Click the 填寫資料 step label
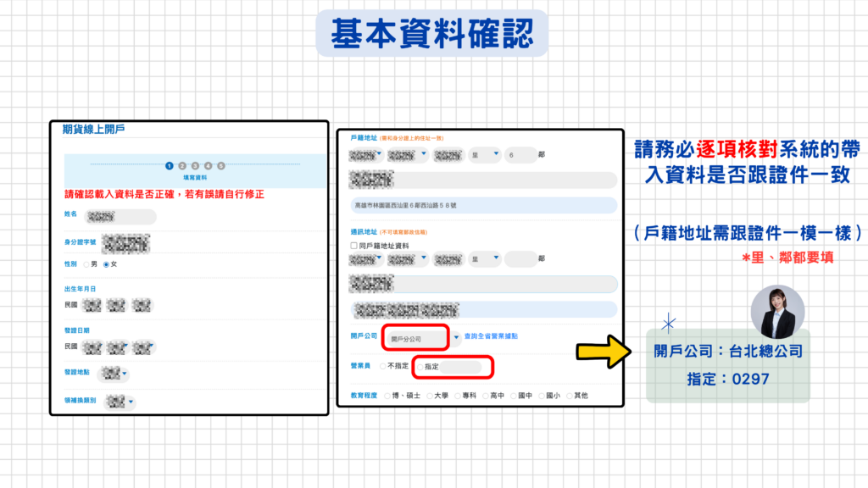Screen dimensions: 868x488 pos(195,178)
